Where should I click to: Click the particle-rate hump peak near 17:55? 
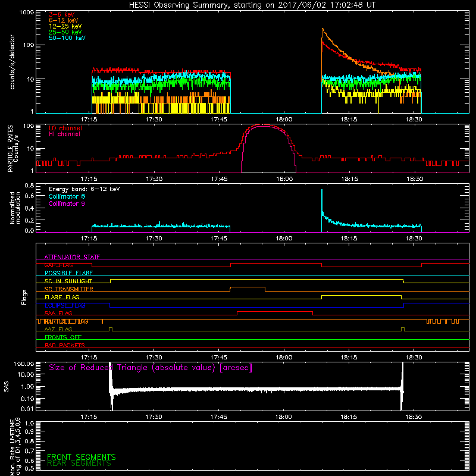coord(264,125)
